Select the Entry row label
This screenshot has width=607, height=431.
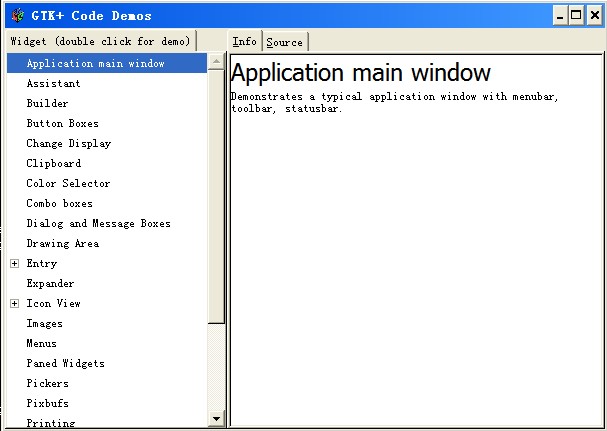pos(42,264)
